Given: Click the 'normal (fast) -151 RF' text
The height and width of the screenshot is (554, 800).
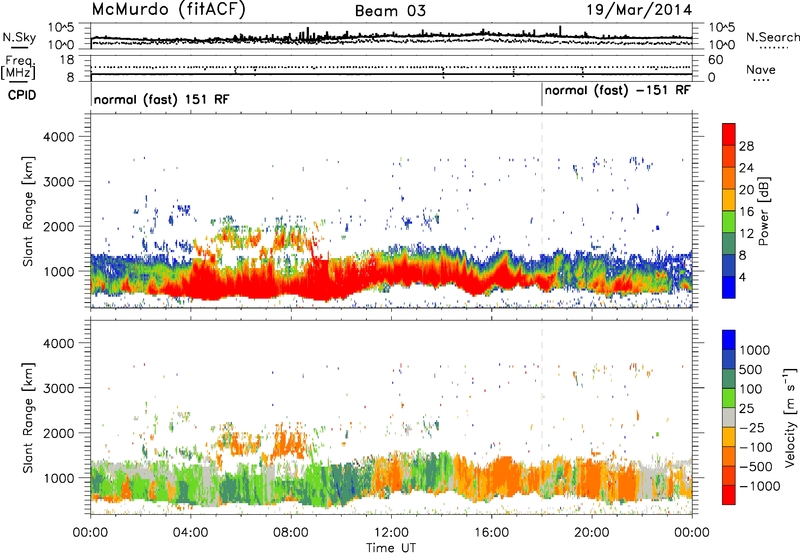Looking at the screenshot, I should coord(617,91).
